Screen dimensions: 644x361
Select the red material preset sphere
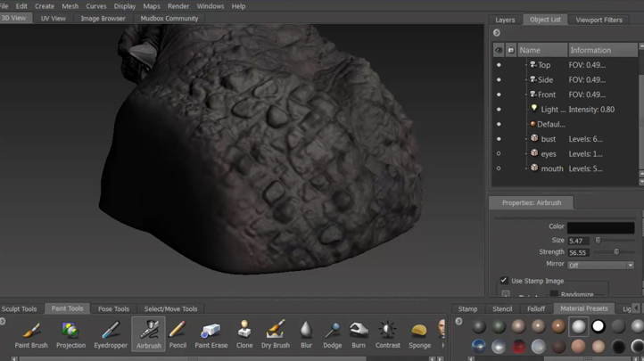(518, 347)
